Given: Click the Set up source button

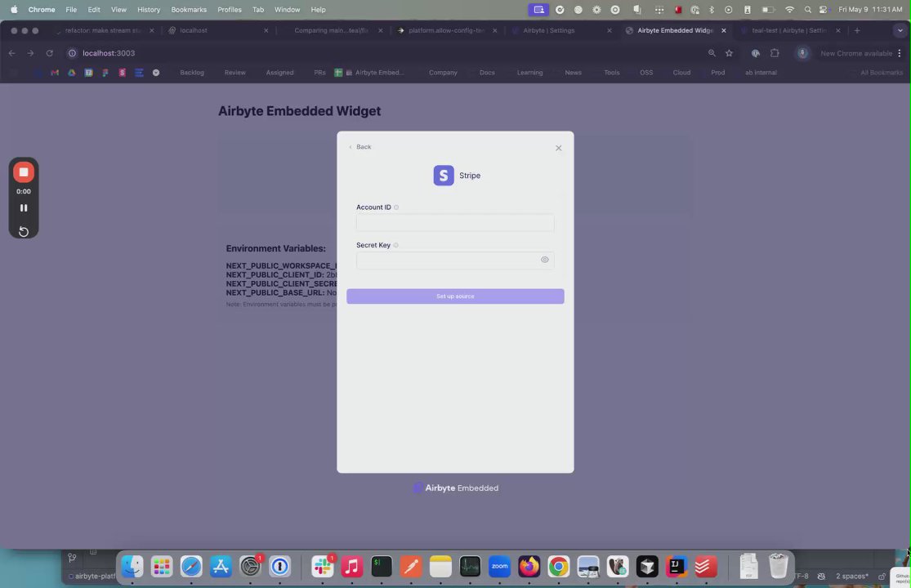Looking at the screenshot, I should point(455,296).
